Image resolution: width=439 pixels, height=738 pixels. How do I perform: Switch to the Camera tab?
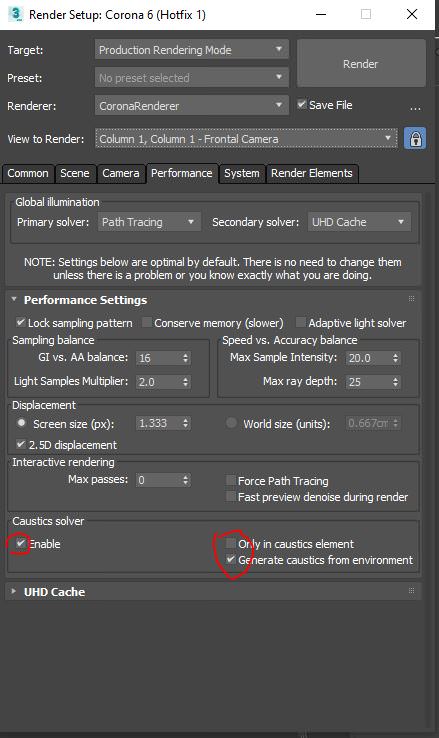(x=121, y=173)
